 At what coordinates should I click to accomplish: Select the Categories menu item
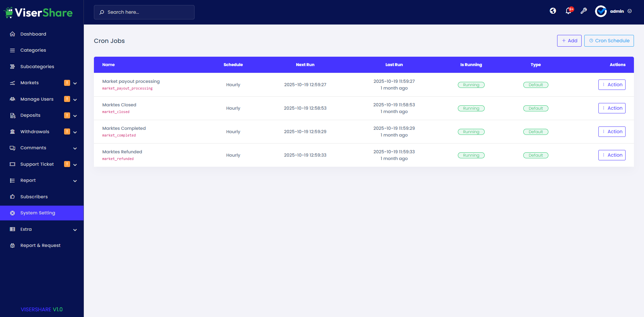pyautogui.click(x=42, y=50)
